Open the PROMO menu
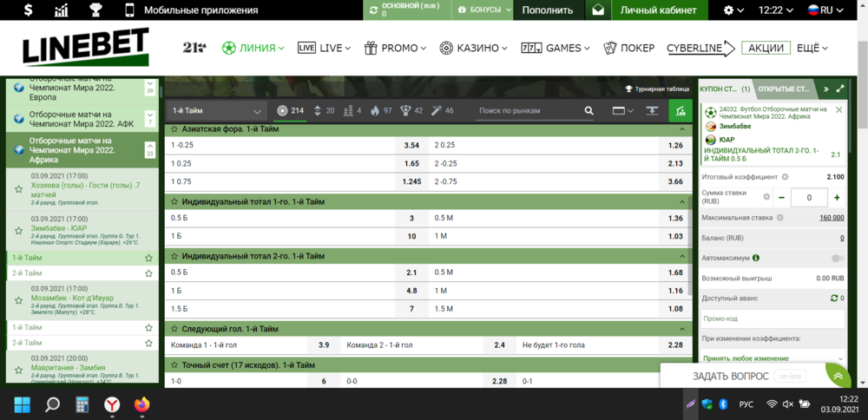This screenshot has width=868, height=420. pos(395,48)
